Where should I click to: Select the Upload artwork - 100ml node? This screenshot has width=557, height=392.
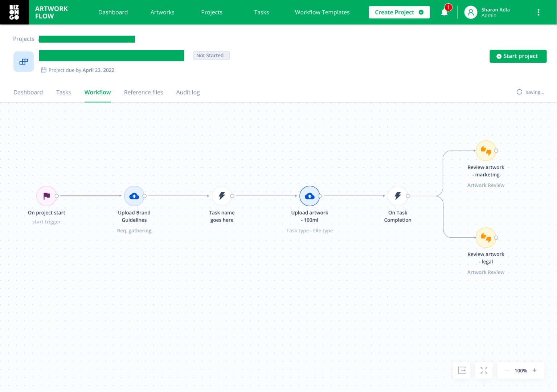(x=309, y=196)
